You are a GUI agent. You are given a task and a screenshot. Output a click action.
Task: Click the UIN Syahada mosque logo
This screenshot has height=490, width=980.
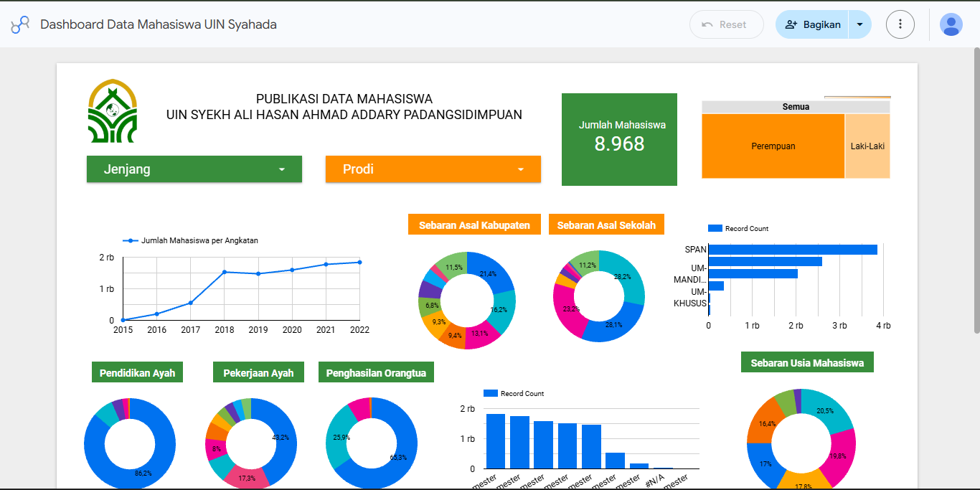112,111
